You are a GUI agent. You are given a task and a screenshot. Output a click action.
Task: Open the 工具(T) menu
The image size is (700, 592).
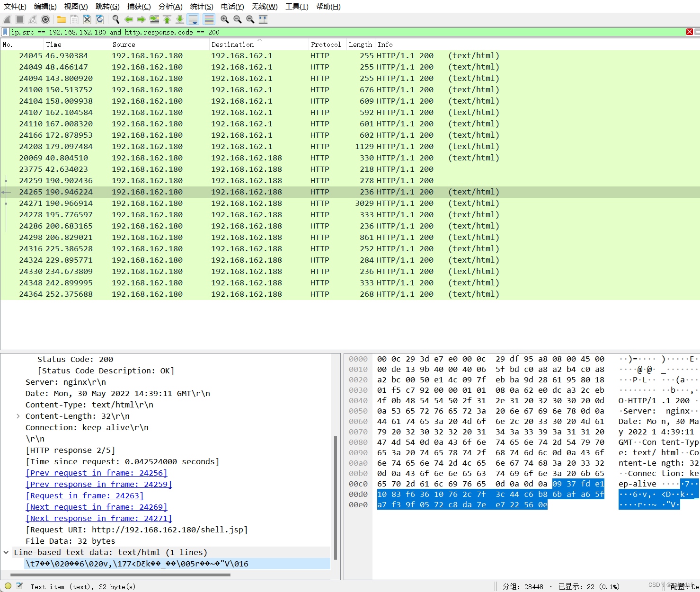point(297,6)
